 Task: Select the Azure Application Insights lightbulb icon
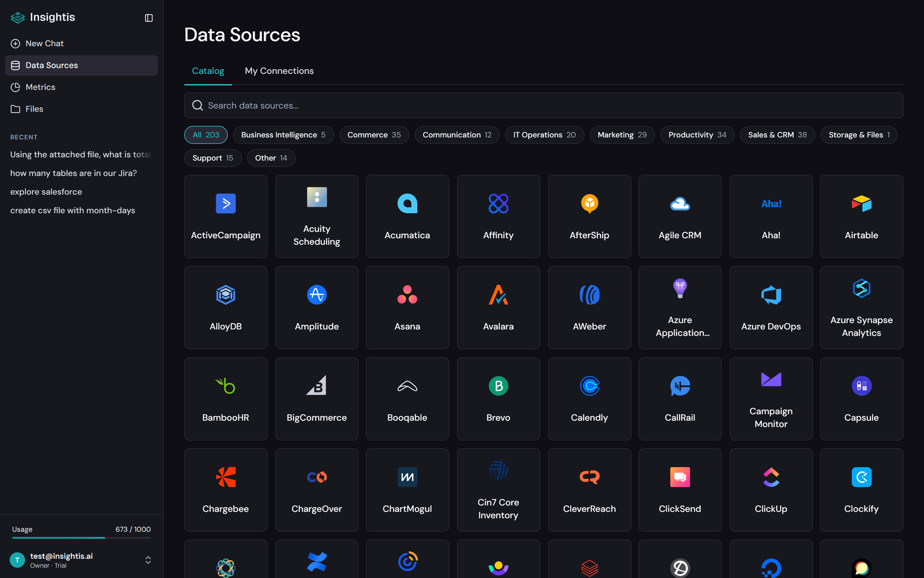[x=680, y=288]
